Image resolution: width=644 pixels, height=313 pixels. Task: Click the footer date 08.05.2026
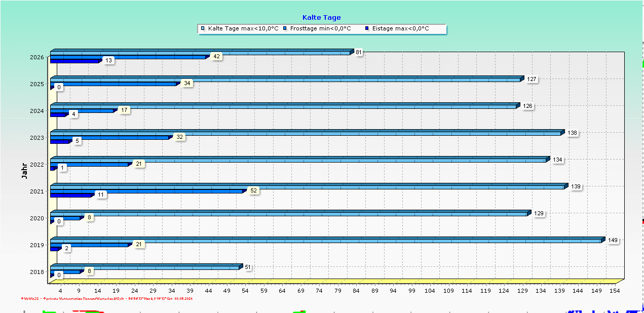pos(184,298)
